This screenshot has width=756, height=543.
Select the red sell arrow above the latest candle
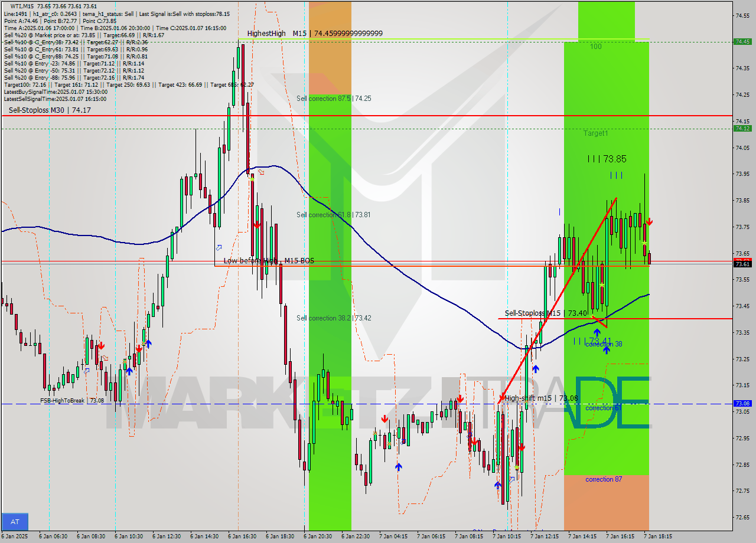(649, 222)
